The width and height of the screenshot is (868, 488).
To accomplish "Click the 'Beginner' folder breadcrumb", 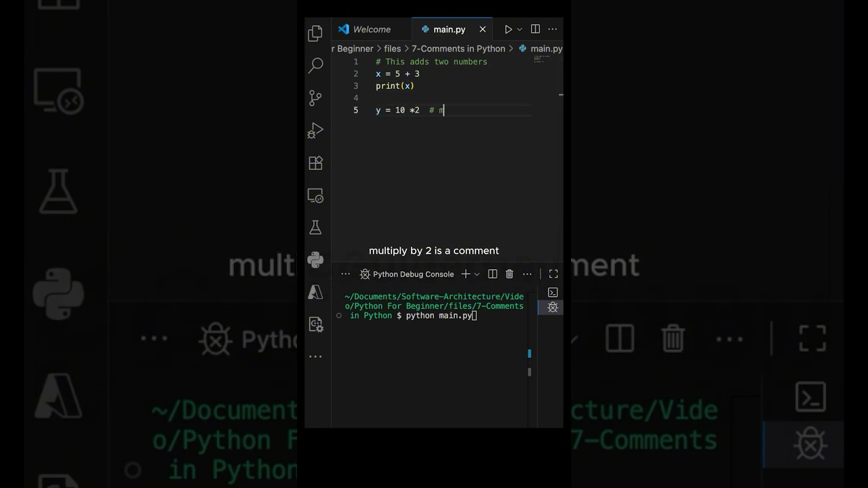I will coord(355,49).
